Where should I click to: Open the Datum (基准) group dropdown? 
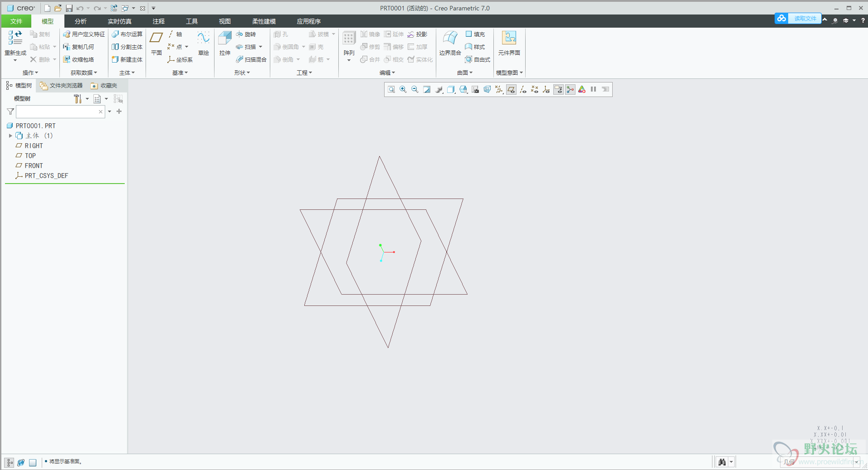(180, 73)
